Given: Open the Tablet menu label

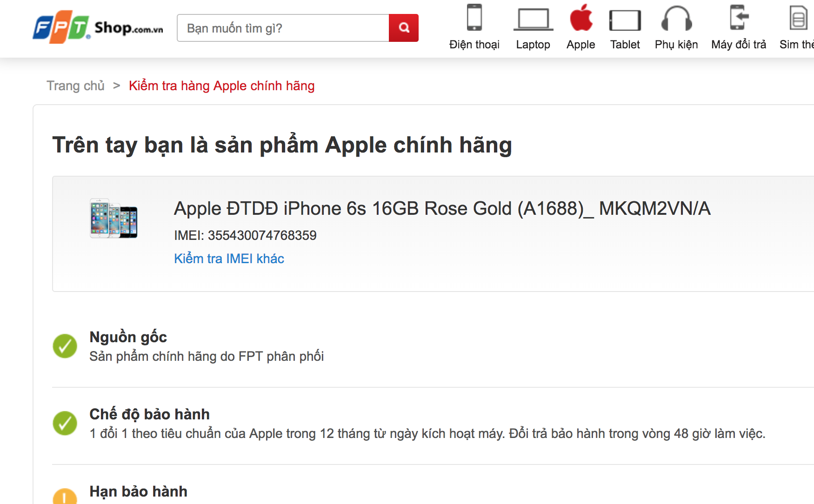Looking at the screenshot, I should pyautogui.click(x=625, y=45).
